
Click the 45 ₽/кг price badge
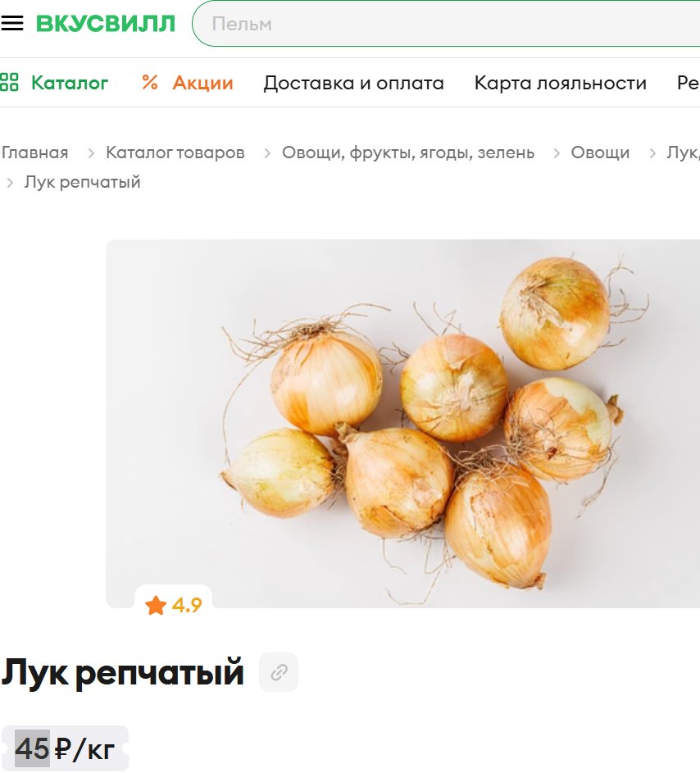coord(65,748)
